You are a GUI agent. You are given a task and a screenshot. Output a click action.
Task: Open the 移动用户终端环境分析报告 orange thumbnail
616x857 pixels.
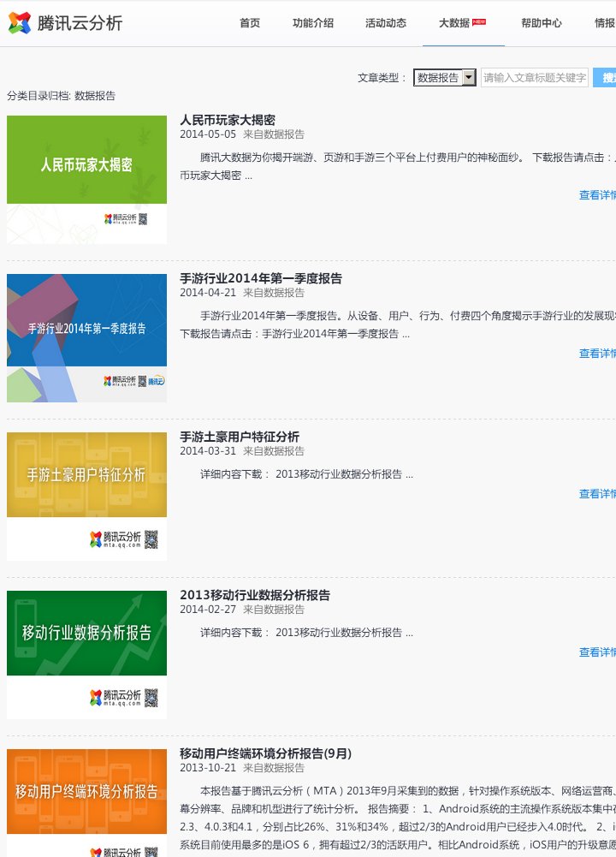coord(86,803)
